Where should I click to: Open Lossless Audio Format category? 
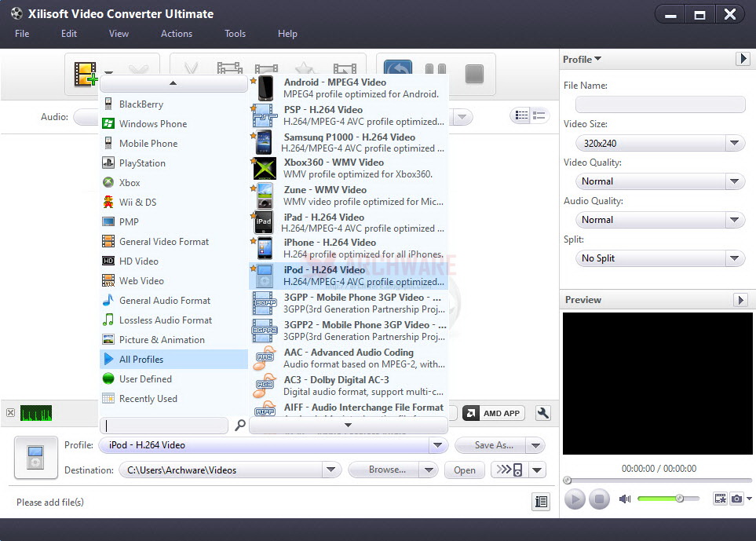(173, 320)
